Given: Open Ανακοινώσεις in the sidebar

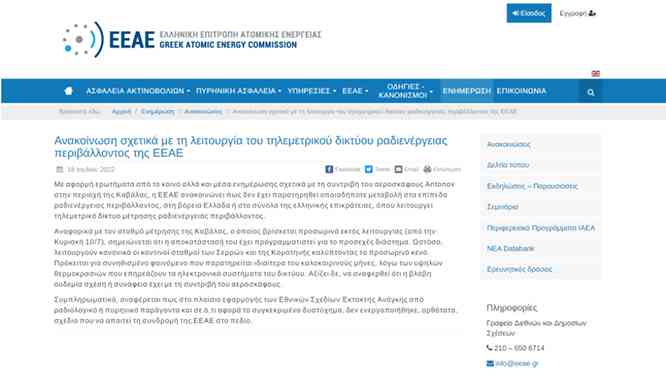Looking at the screenshot, I should (x=508, y=144).
